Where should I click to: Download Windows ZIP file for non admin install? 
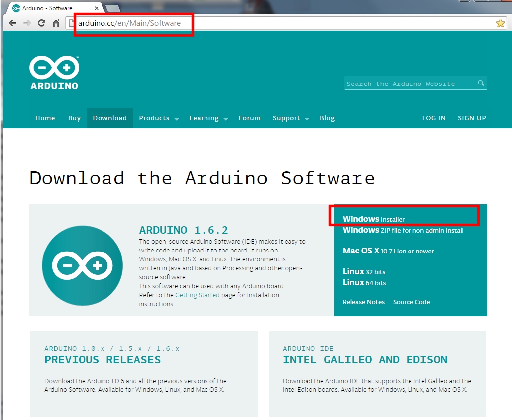[403, 230]
